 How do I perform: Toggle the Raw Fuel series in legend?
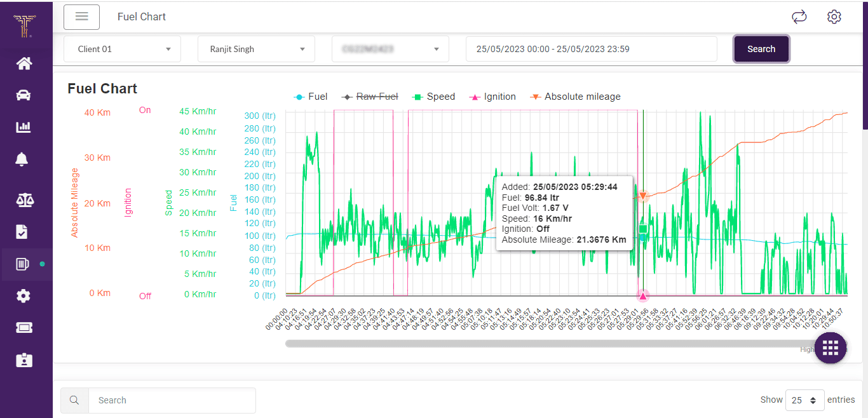pyautogui.click(x=370, y=97)
